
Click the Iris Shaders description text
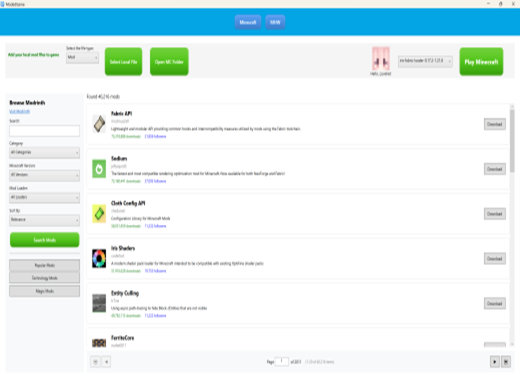coord(187,263)
